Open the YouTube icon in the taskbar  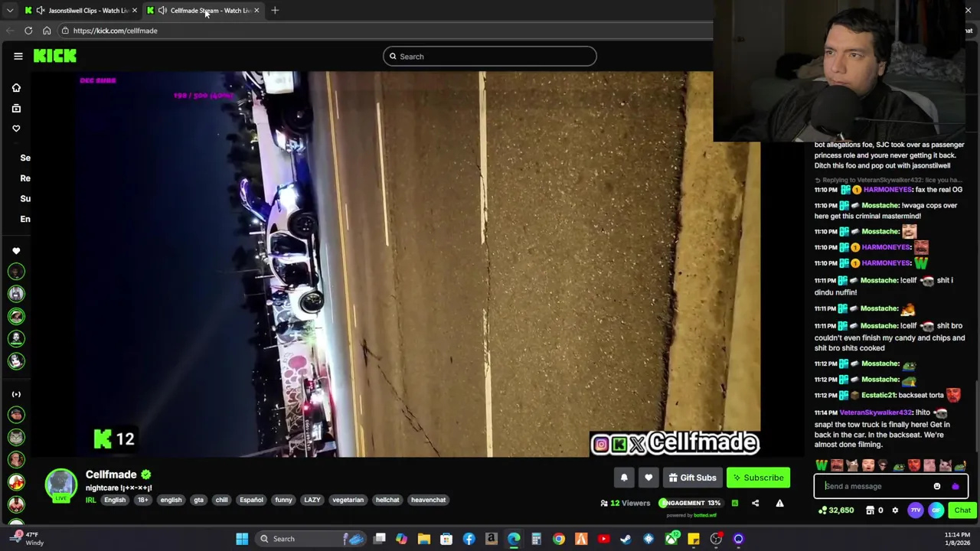point(603,539)
